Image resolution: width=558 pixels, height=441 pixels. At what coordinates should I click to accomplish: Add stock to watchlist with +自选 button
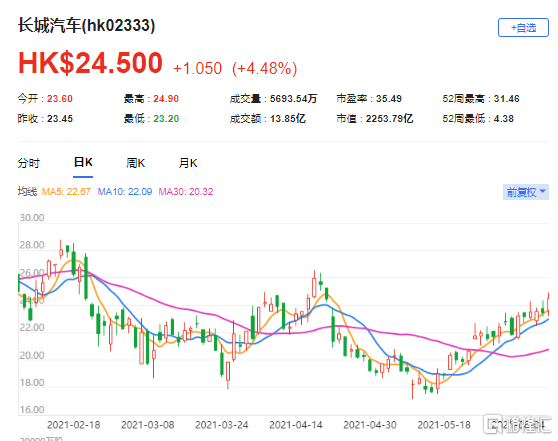[523, 27]
